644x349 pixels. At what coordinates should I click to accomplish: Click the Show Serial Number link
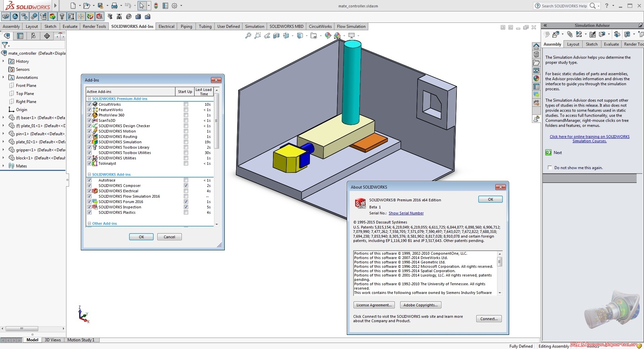pyautogui.click(x=406, y=213)
